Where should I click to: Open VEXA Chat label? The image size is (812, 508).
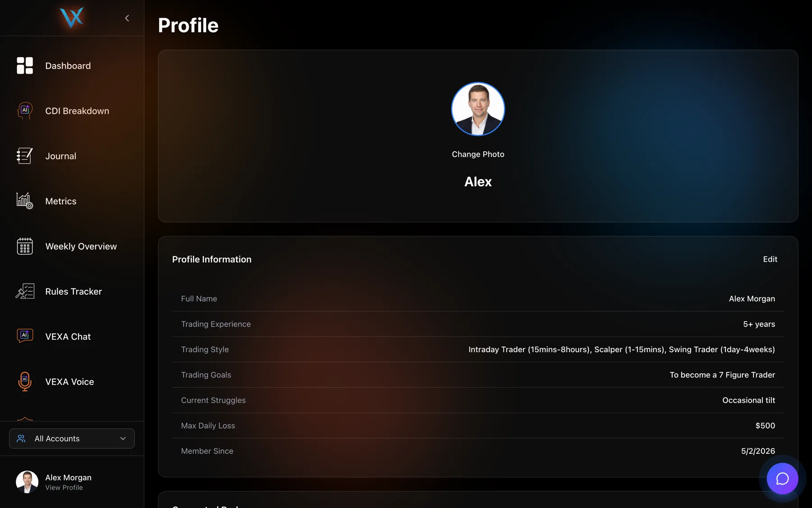(x=68, y=337)
